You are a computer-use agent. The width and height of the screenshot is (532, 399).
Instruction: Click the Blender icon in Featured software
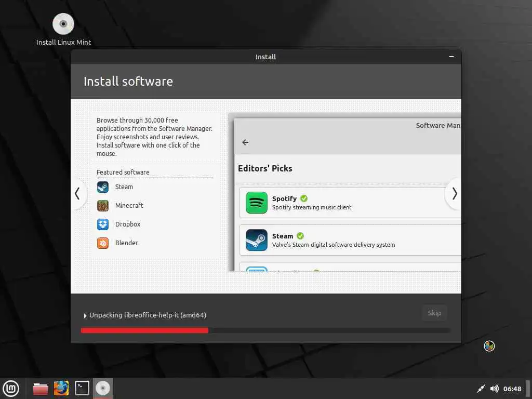point(103,243)
